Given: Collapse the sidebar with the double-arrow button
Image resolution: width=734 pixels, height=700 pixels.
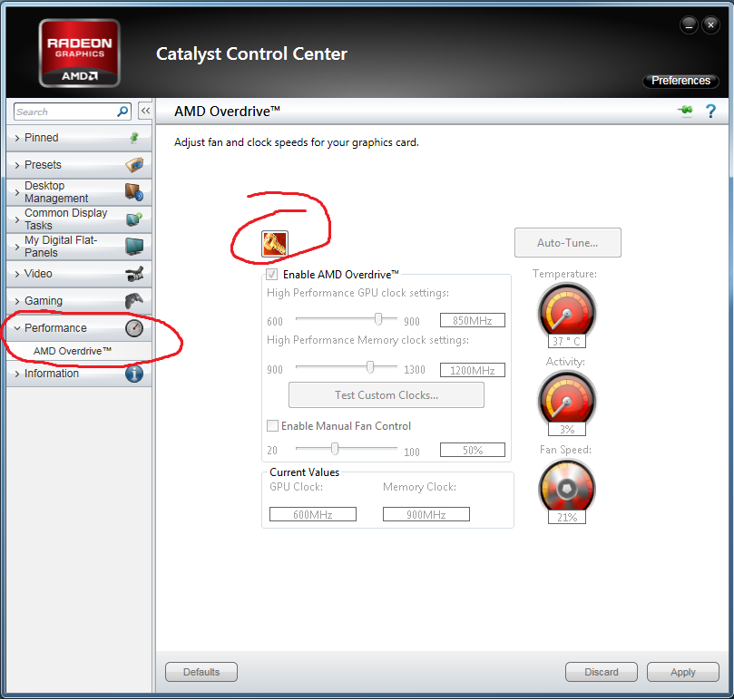Looking at the screenshot, I should tap(145, 111).
